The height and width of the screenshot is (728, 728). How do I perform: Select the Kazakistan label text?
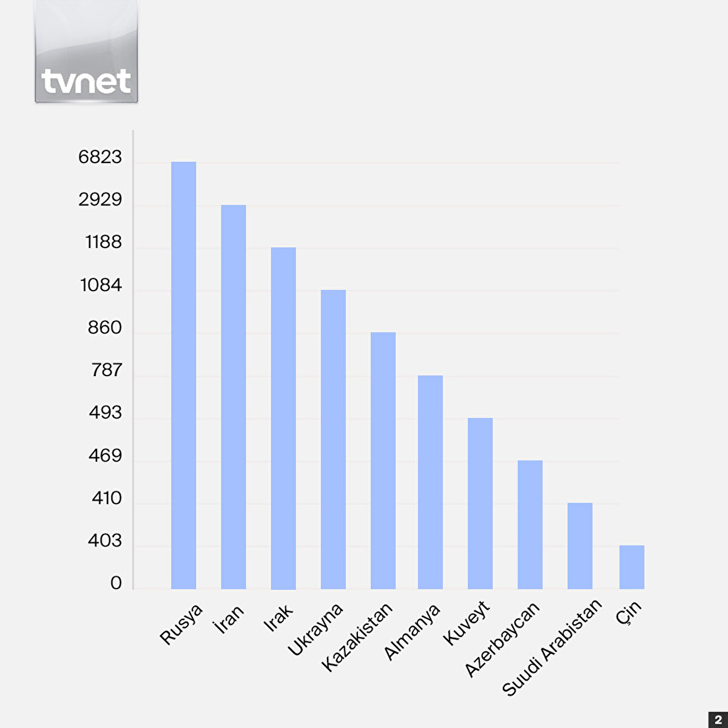pos(357,636)
